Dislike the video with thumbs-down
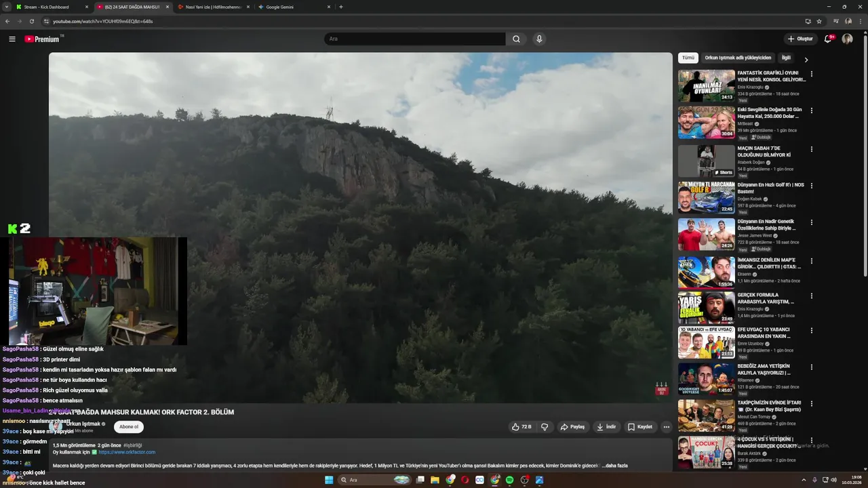The height and width of the screenshot is (488, 868). pyautogui.click(x=545, y=427)
